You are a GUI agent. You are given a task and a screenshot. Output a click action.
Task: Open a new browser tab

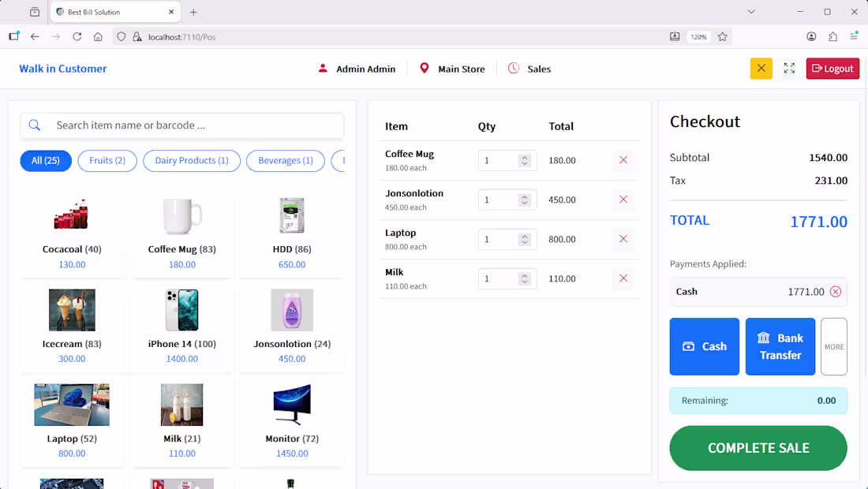[193, 12]
